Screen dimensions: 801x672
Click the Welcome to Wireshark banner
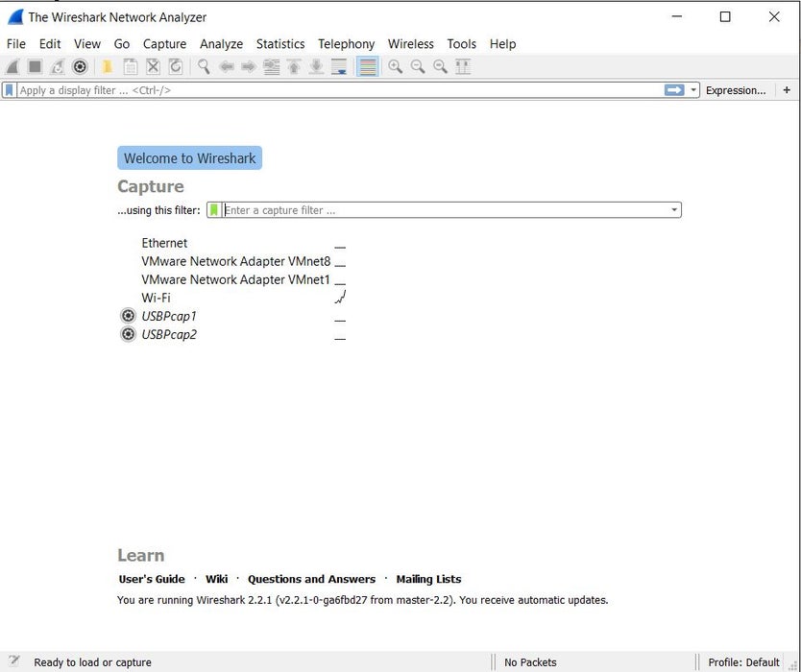coord(189,157)
